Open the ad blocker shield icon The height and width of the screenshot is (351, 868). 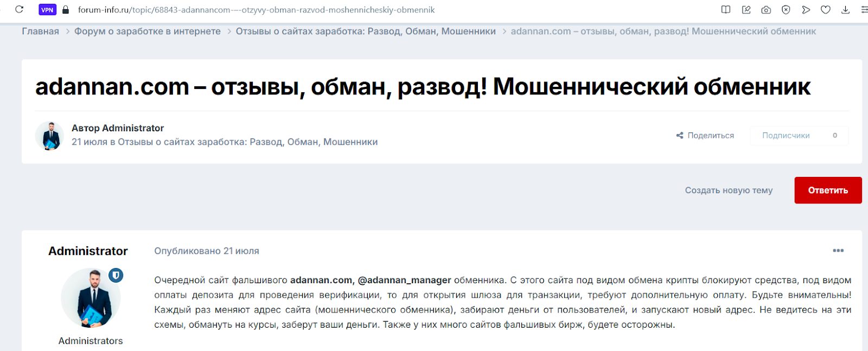pyautogui.click(x=786, y=10)
